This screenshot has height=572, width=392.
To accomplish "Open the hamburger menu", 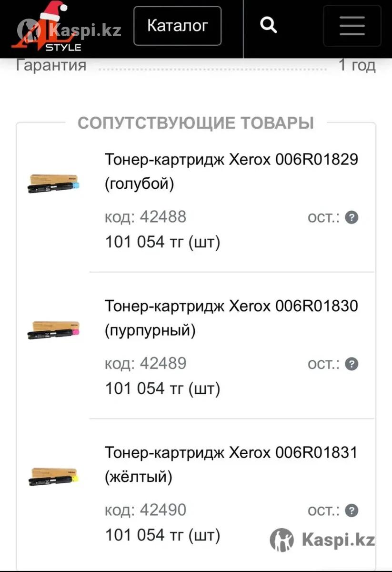I will 352,26.
